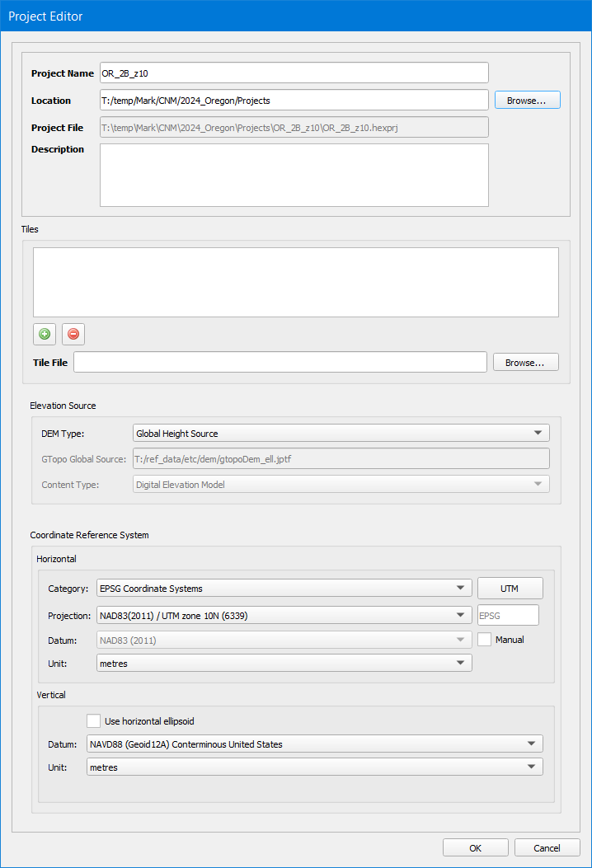Click into the Project Name field
Image resolution: width=592 pixels, height=868 pixels.
tap(294, 73)
